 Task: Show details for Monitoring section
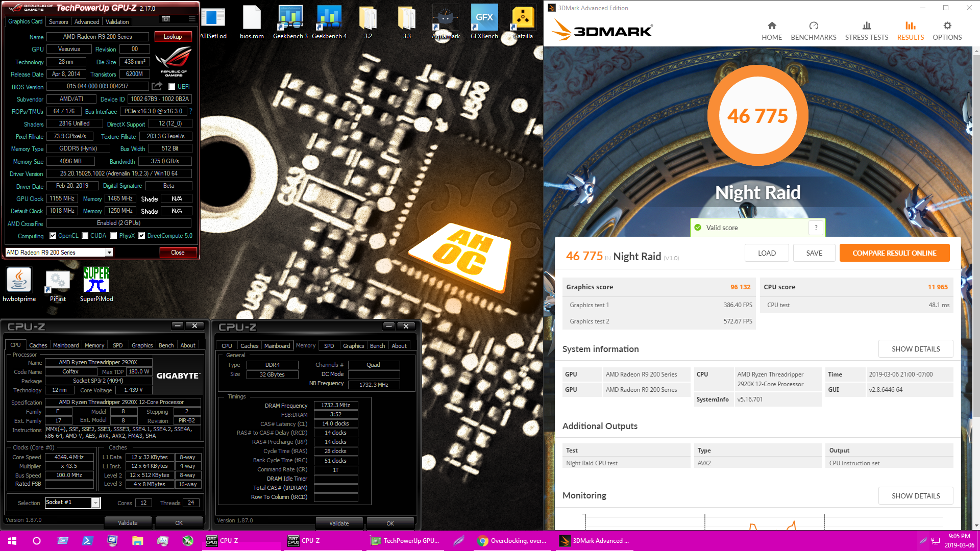click(x=916, y=496)
